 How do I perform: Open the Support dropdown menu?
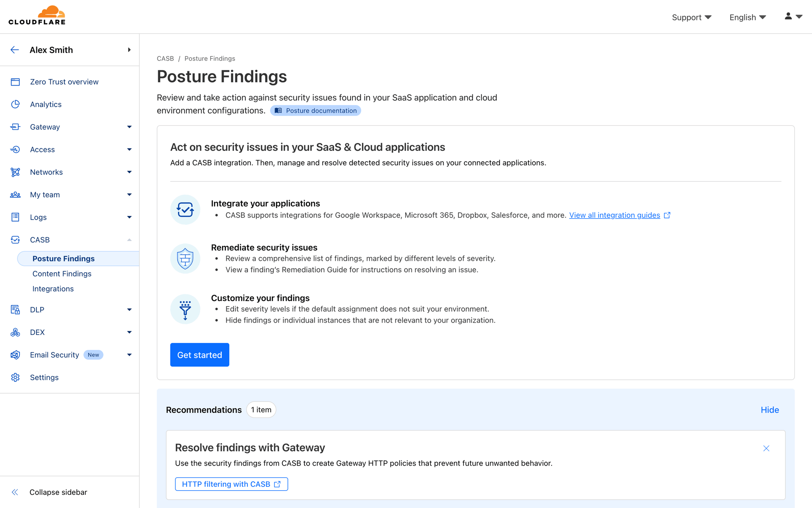click(x=691, y=17)
